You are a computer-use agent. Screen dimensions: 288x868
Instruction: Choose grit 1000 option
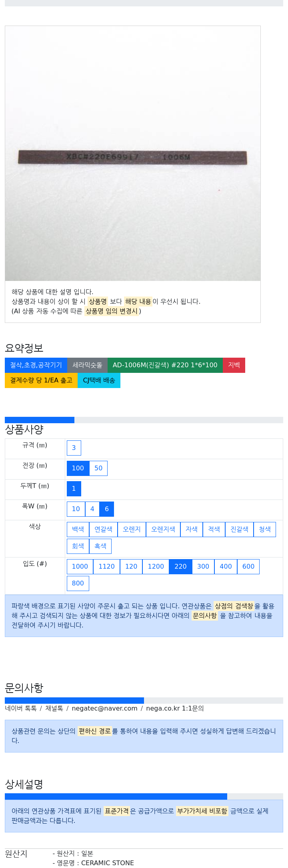[80, 567]
